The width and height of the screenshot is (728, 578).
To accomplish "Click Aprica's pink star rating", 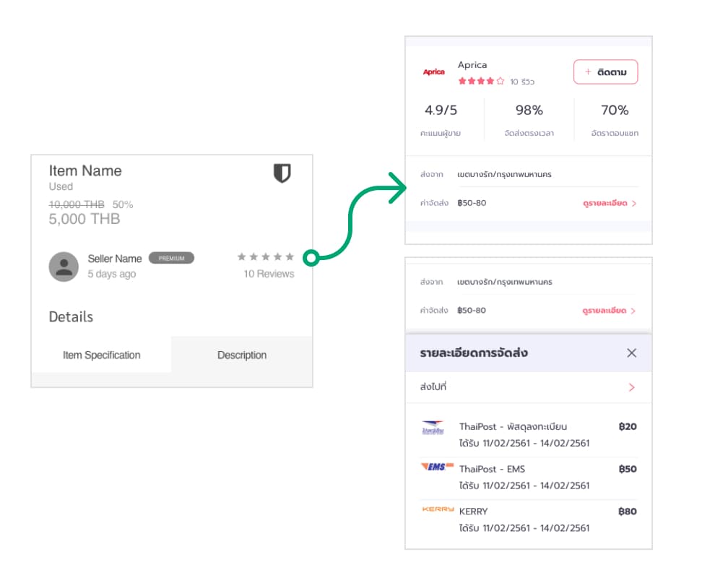I will pos(481,81).
